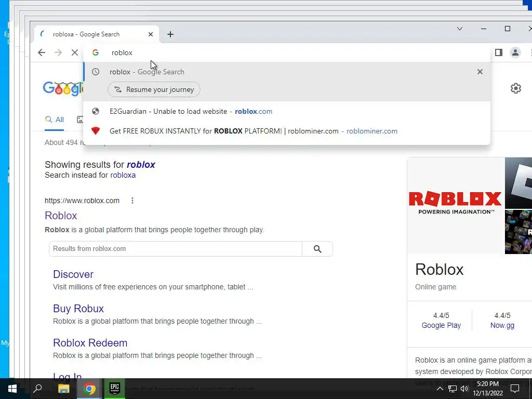This screenshot has height=399, width=532.
Task: Open a new tab with the plus button
Action: pyautogui.click(x=170, y=34)
